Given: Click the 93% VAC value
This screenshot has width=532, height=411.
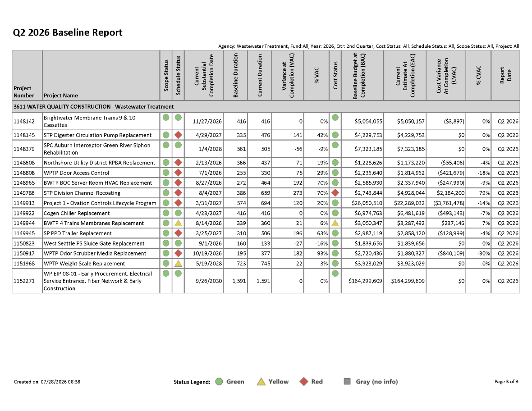Looking at the screenshot, I should 322,253.
